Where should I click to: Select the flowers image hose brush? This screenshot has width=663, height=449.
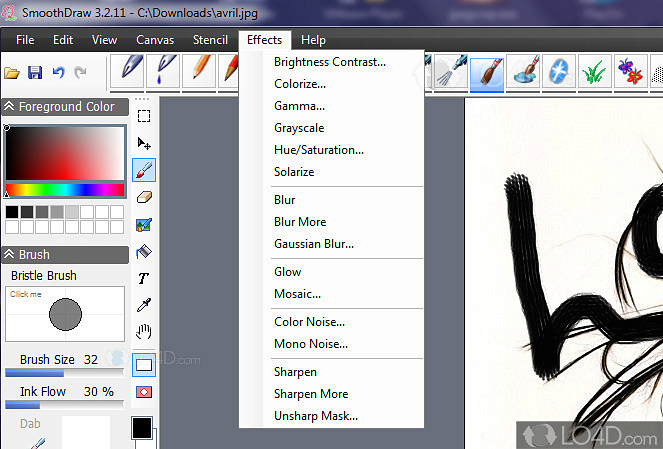[x=631, y=72]
